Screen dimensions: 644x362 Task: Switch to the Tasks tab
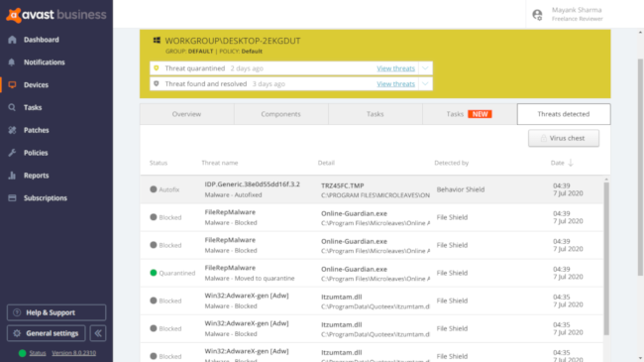point(375,114)
